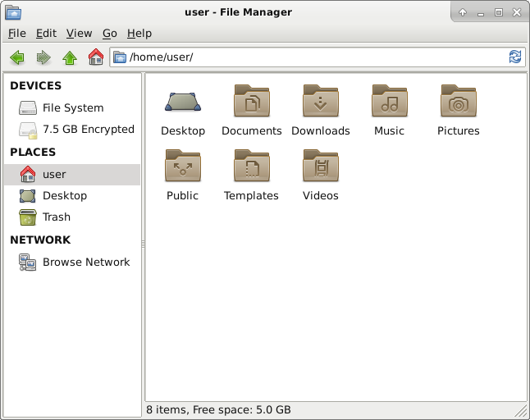Open the Documents folder icon
530x420 pixels.
pyautogui.click(x=252, y=101)
